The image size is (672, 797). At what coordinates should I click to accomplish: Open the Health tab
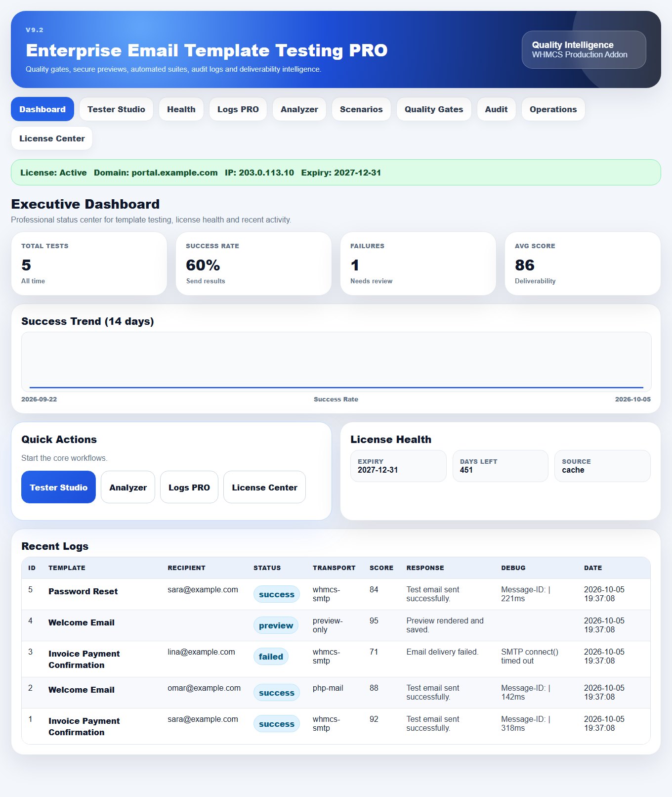coord(181,109)
